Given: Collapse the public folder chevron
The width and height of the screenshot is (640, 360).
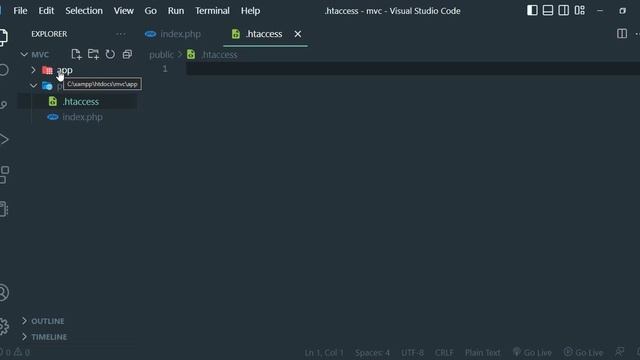Looking at the screenshot, I should (33, 86).
